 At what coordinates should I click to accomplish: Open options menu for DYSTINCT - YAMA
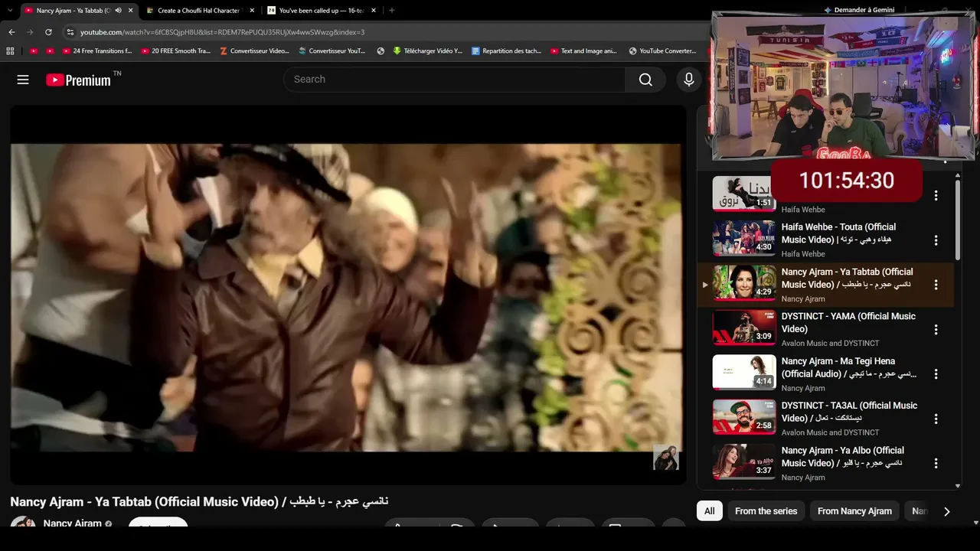(x=936, y=330)
